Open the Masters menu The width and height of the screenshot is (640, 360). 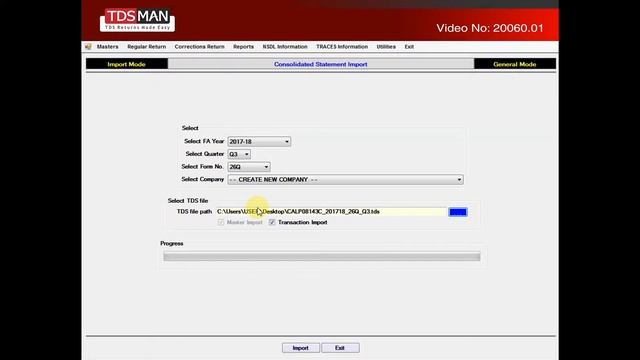[107, 47]
